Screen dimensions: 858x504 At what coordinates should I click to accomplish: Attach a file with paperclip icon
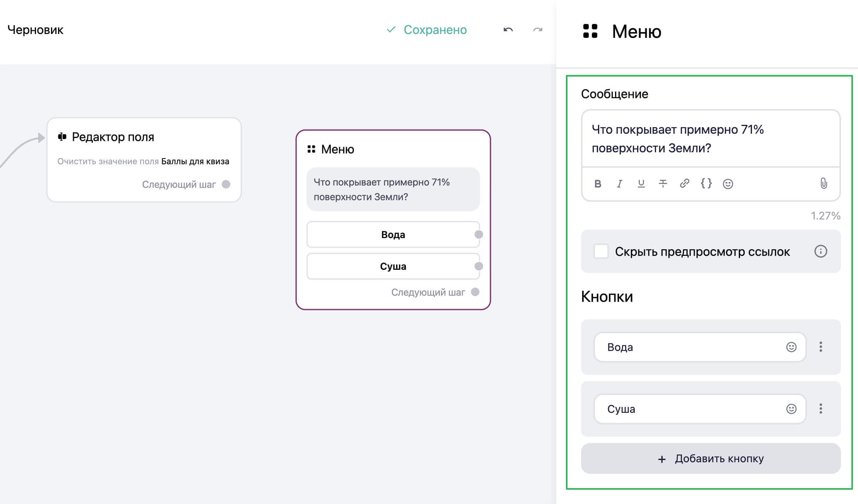(824, 183)
